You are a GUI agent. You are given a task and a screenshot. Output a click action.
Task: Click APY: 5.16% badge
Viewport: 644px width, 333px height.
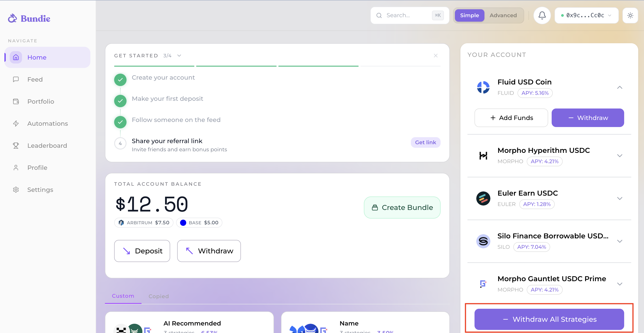coord(535,93)
